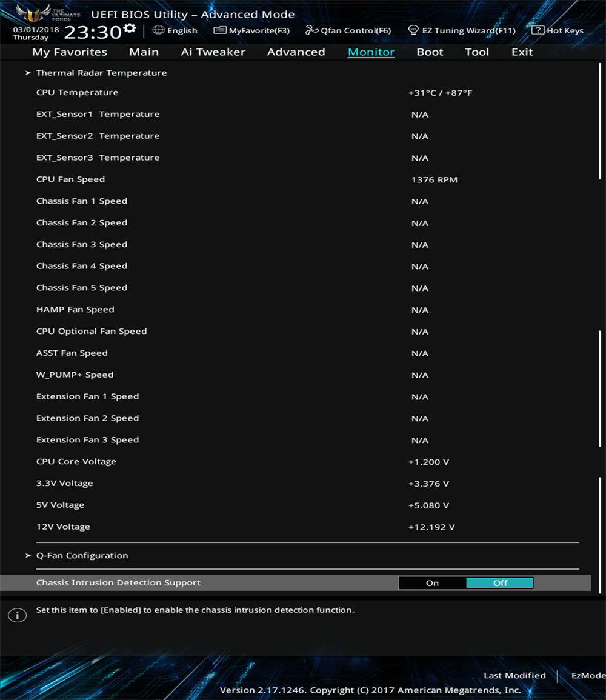This screenshot has height=700, width=606.
Task: Open the Ai Tweaker tab
Action: (213, 52)
